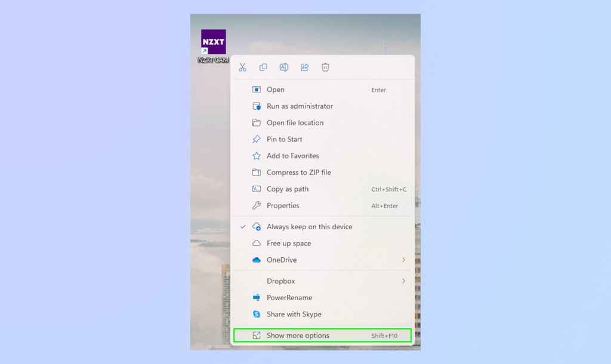Enable Free up space for the file
This screenshot has height=364, width=611.
point(289,243)
